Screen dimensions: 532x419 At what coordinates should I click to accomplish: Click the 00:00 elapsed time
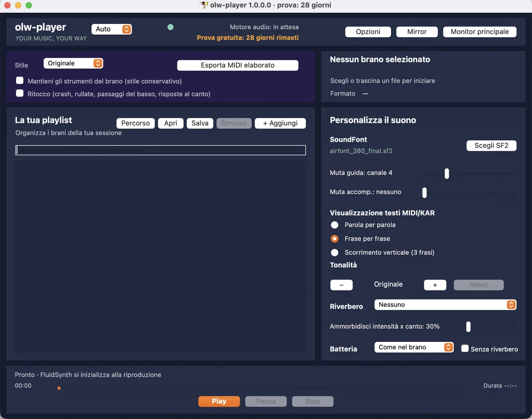click(23, 386)
